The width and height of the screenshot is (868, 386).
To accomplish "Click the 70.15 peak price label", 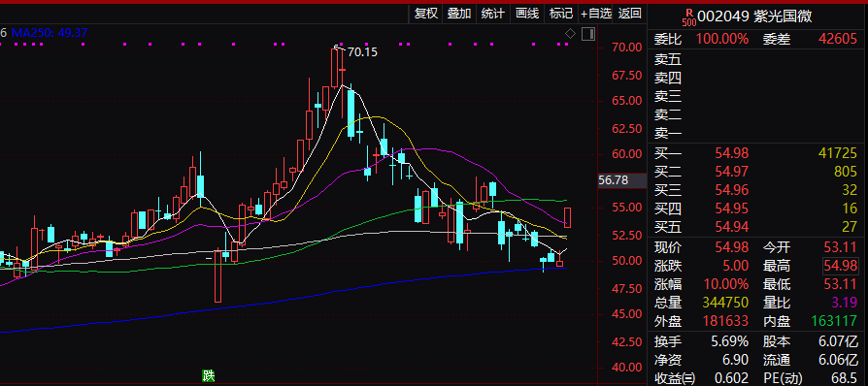I will click(362, 52).
